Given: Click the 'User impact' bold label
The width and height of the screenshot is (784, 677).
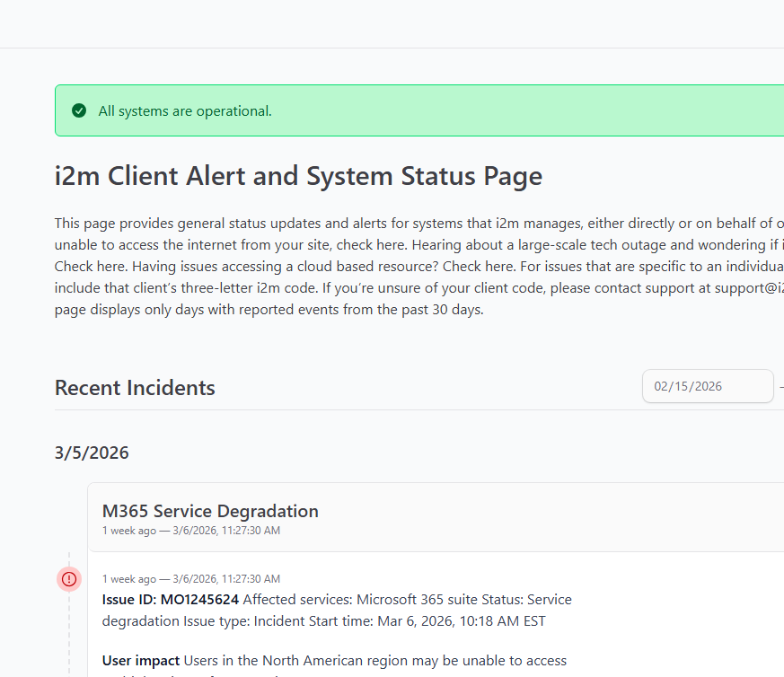Looking at the screenshot, I should (x=141, y=661).
